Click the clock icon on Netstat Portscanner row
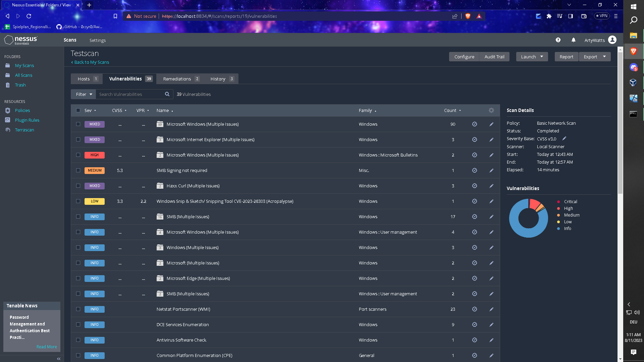Viewport: 644px width, 362px height. pyautogui.click(x=474, y=309)
